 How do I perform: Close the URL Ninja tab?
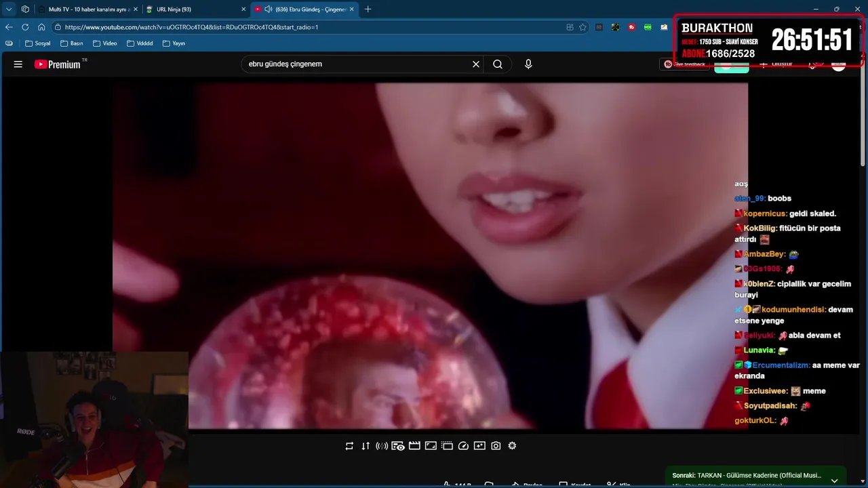[244, 9]
